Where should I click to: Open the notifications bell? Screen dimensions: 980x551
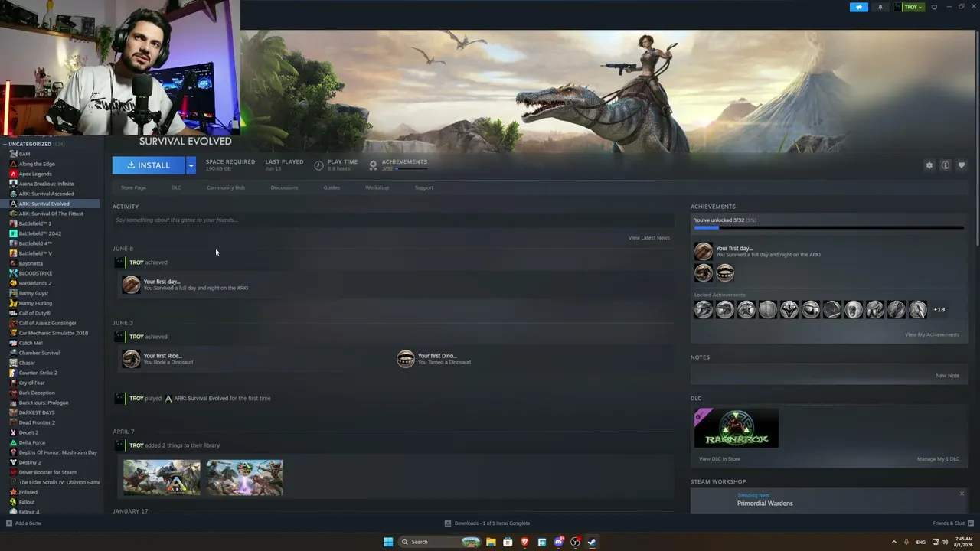tap(880, 7)
